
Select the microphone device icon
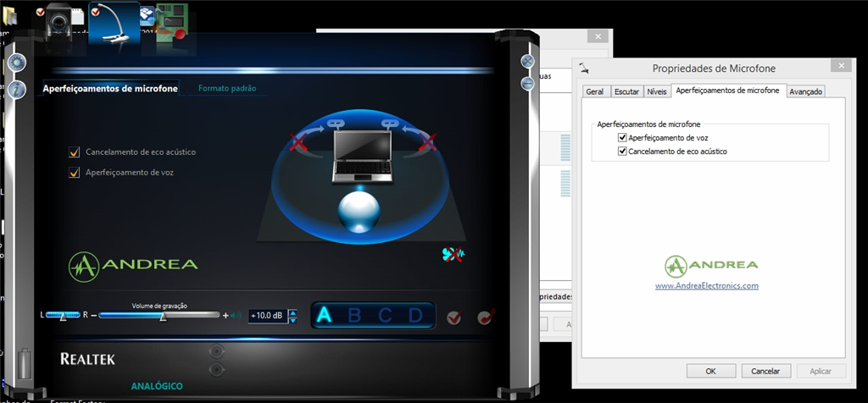tap(114, 24)
